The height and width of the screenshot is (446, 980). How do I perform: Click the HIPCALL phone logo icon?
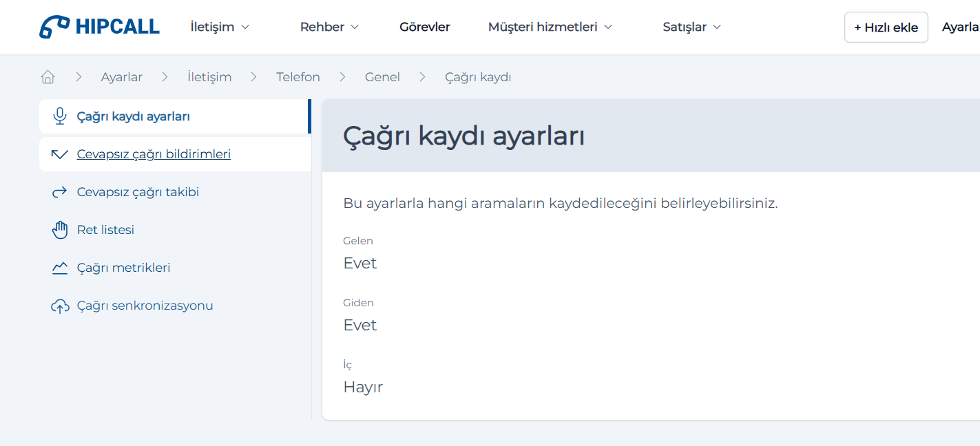pyautogui.click(x=54, y=27)
